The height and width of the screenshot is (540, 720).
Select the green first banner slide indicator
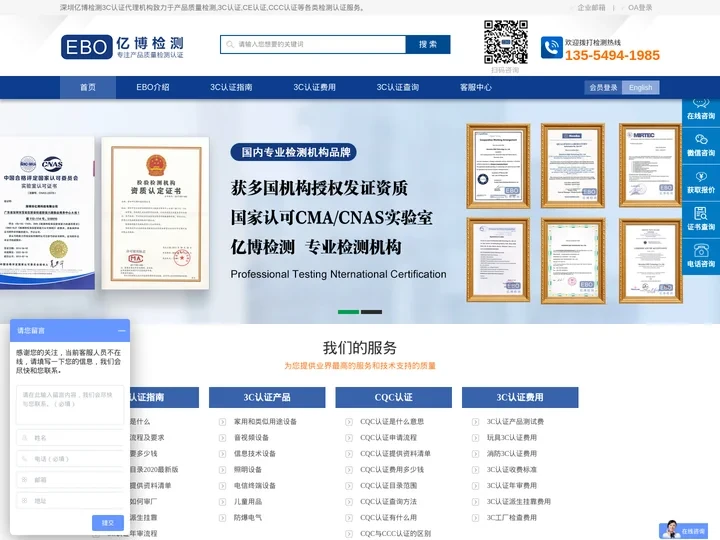coord(349,312)
